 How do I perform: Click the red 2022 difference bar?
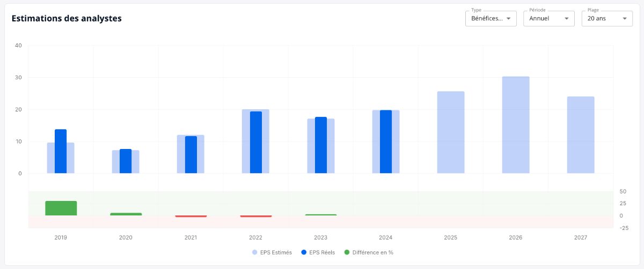tap(255, 216)
